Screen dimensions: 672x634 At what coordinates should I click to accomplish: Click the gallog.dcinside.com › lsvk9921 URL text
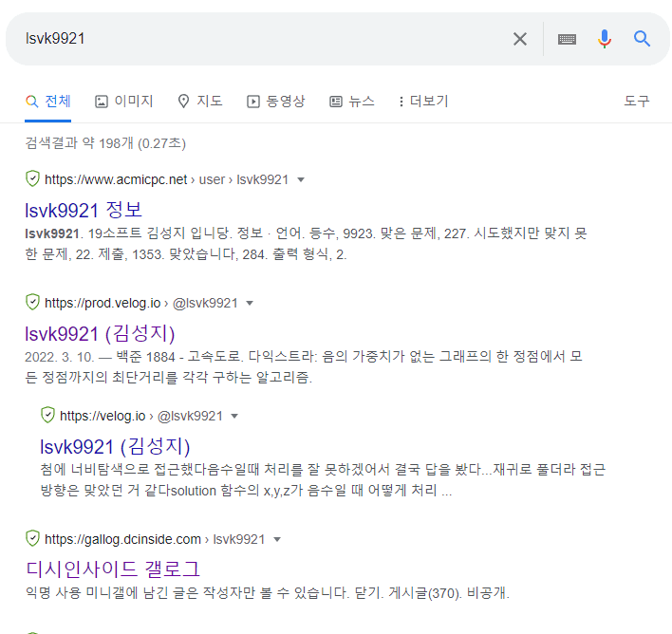click(155, 539)
